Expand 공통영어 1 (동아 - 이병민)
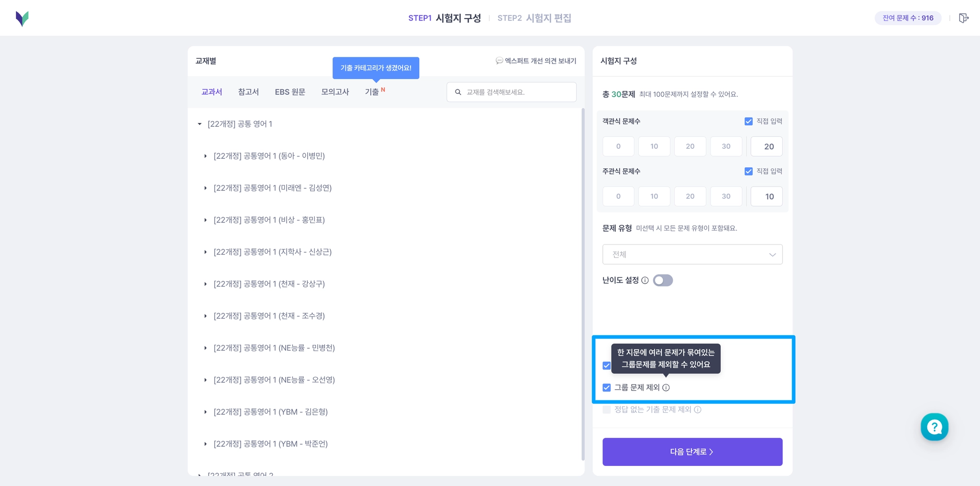Image resolution: width=980 pixels, height=486 pixels. click(x=205, y=156)
